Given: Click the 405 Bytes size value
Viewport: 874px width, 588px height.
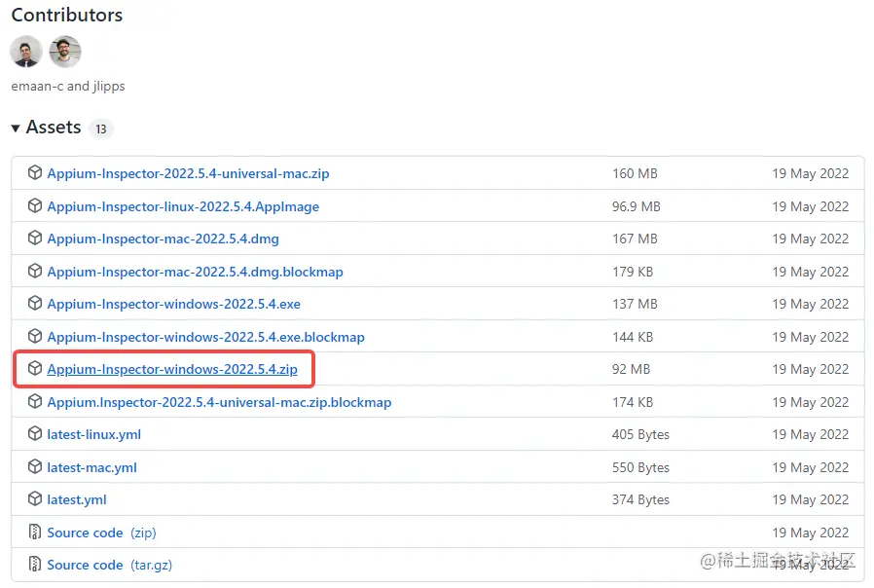Looking at the screenshot, I should pyautogui.click(x=640, y=434).
